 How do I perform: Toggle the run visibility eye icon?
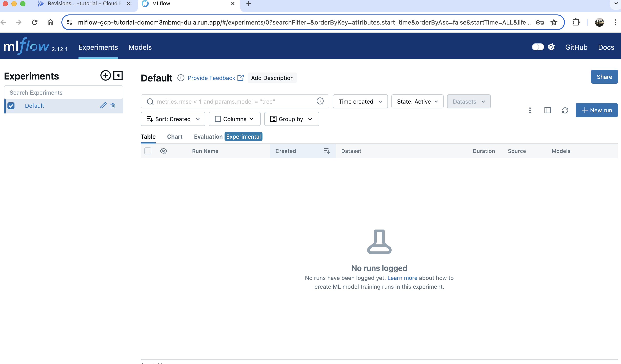[x=163, y=151]
